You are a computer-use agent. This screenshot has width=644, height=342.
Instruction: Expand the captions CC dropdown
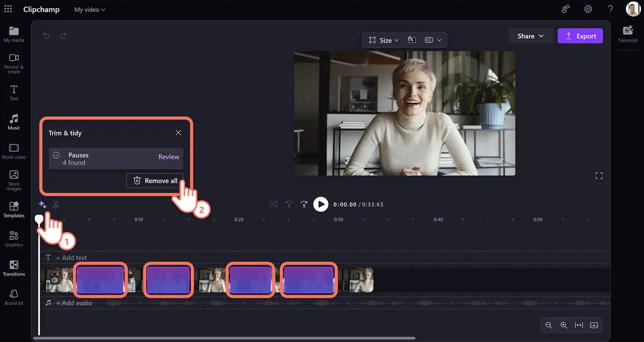pyautogui.click(x=433, y=40)
